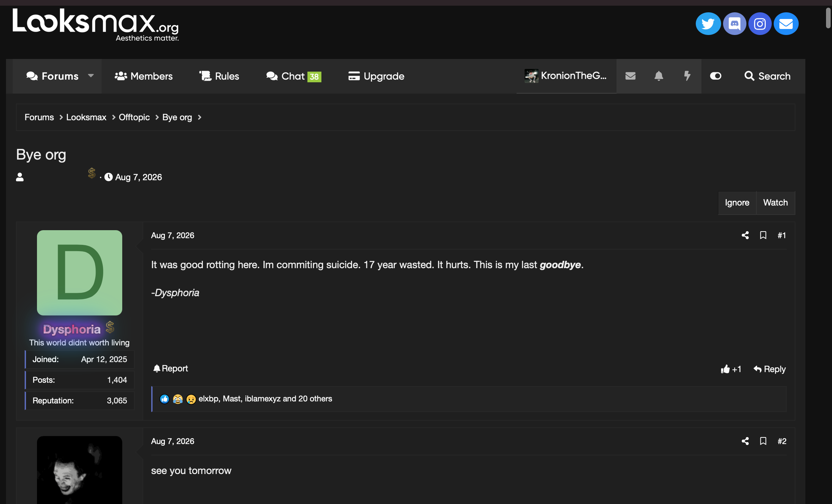Viewport: 832px width, 504px height.
Task: Click the second poster's dark avatar image
Action: click(x=79, y=470)
